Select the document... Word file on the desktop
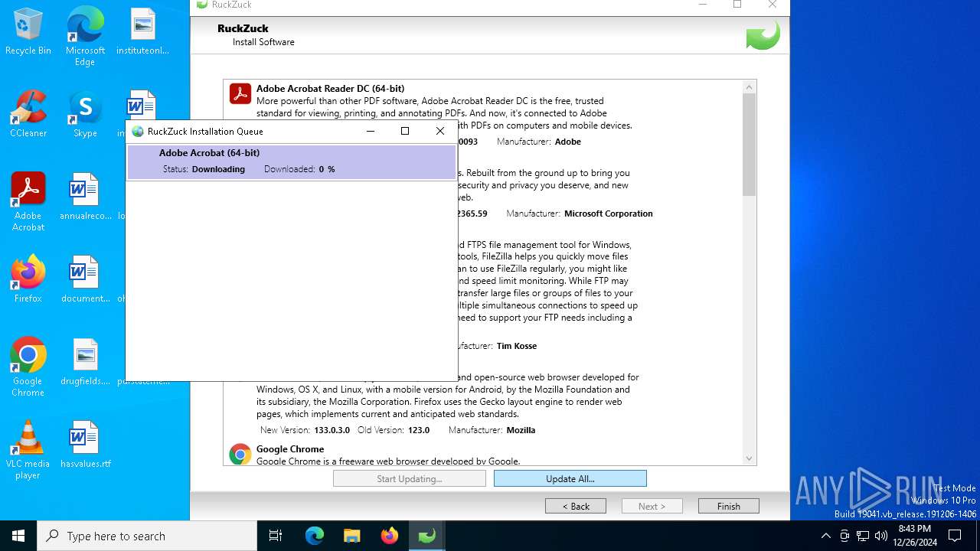The image size is (980, 551). [x=85, y=279]
